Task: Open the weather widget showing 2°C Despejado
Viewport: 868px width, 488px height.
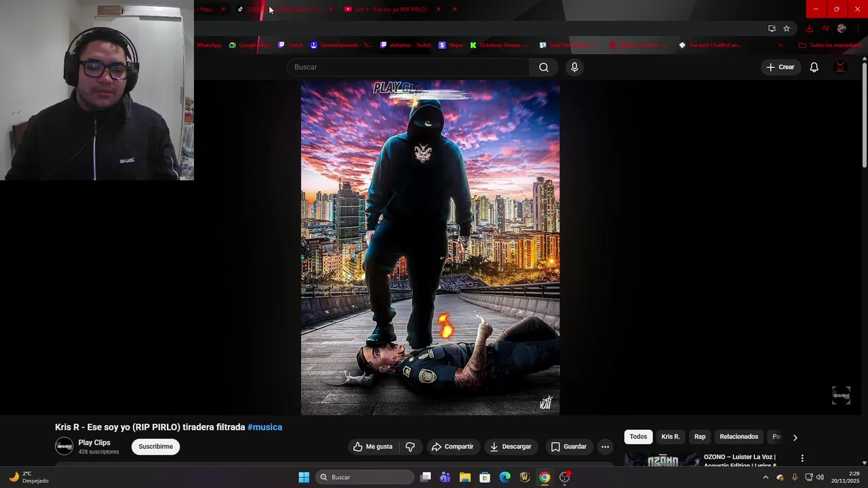Action: [28, 477]
